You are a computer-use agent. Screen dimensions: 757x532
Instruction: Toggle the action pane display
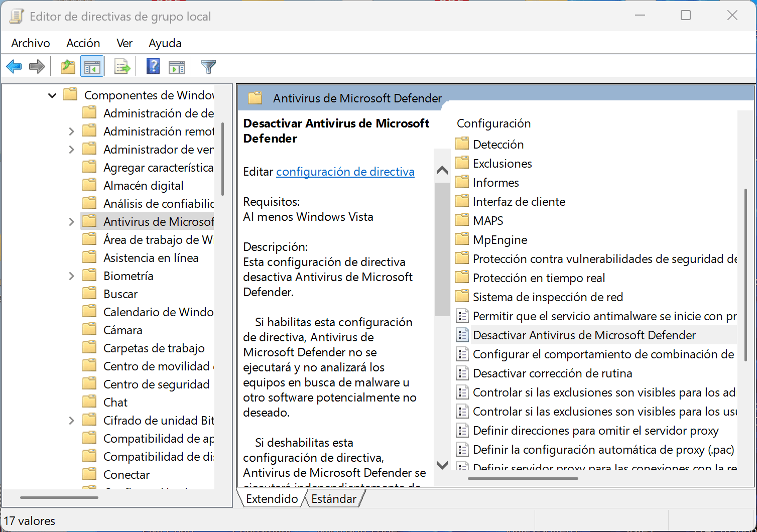pos(176,66)
